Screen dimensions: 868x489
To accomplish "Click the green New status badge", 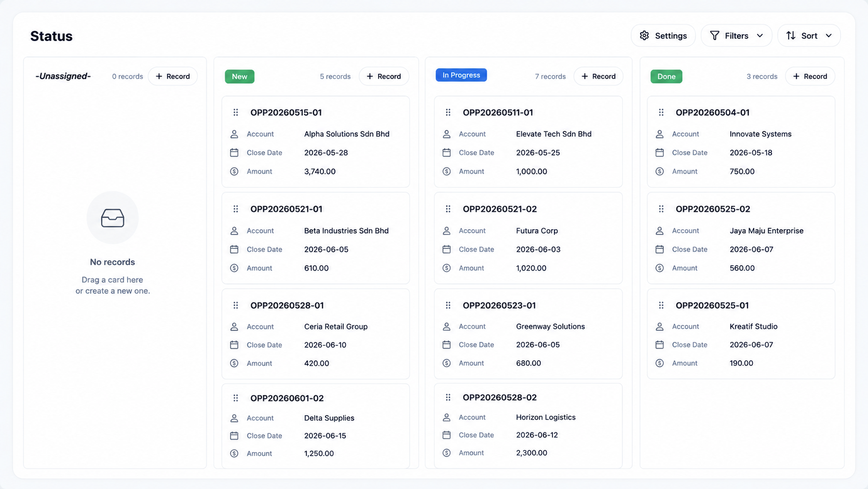I will point(239,76).
